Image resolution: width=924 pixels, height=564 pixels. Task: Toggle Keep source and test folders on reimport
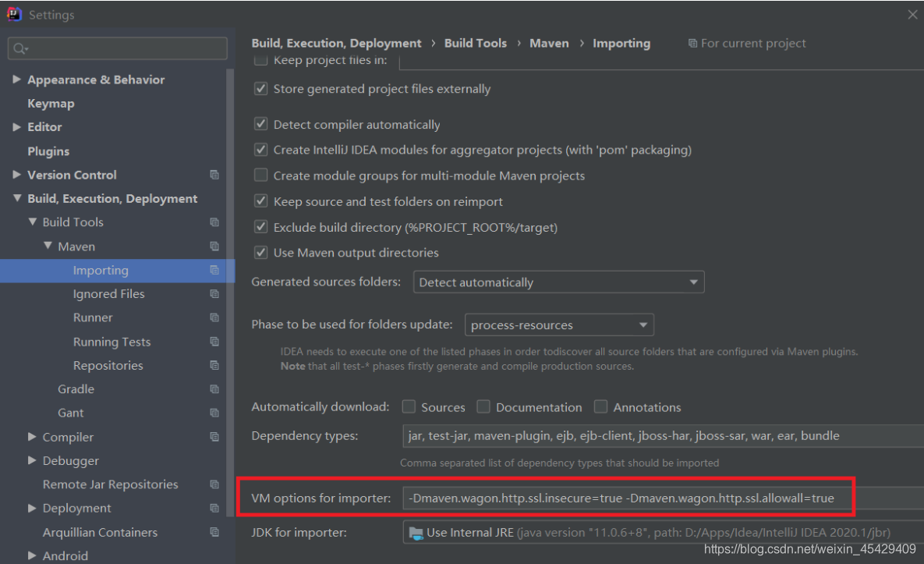tap(260, 201)
